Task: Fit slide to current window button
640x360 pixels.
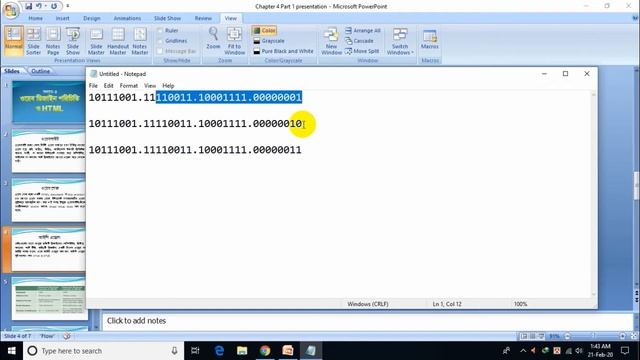Action: tap(633, 336)
